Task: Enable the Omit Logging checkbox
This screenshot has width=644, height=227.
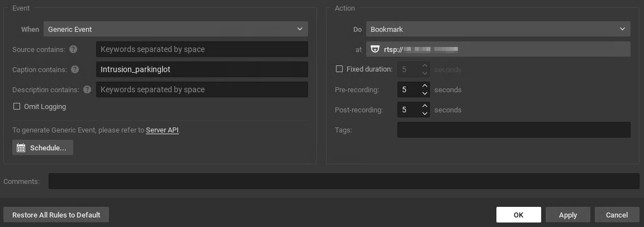Action: [x=17, y=106]
